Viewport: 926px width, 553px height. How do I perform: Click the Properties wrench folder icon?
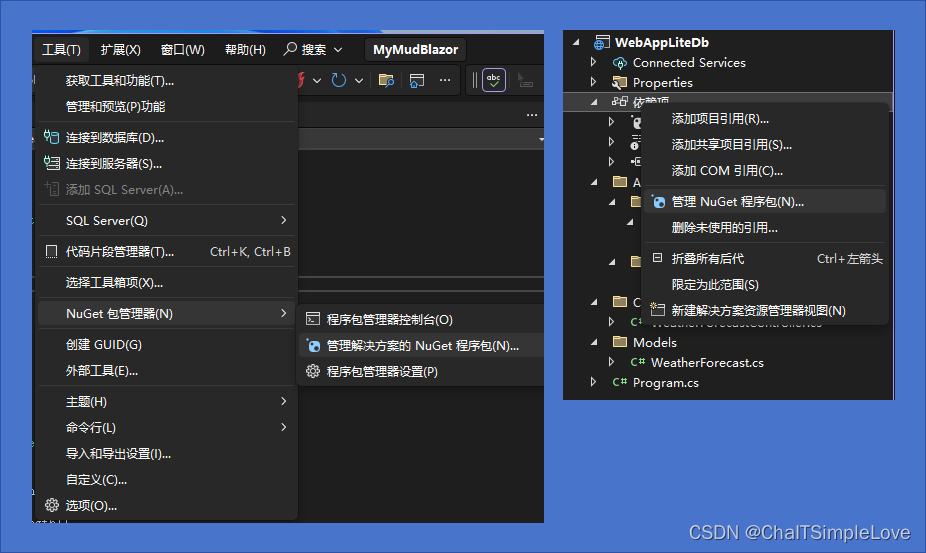[619, 82]
